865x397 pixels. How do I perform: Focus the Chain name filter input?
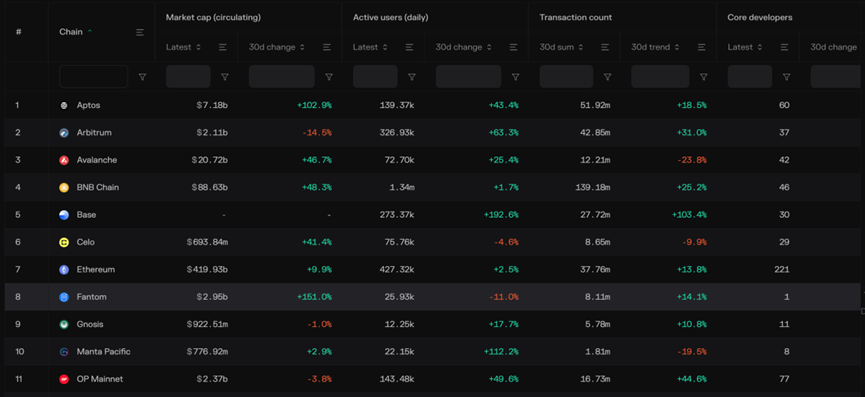[x=94, y=77]
